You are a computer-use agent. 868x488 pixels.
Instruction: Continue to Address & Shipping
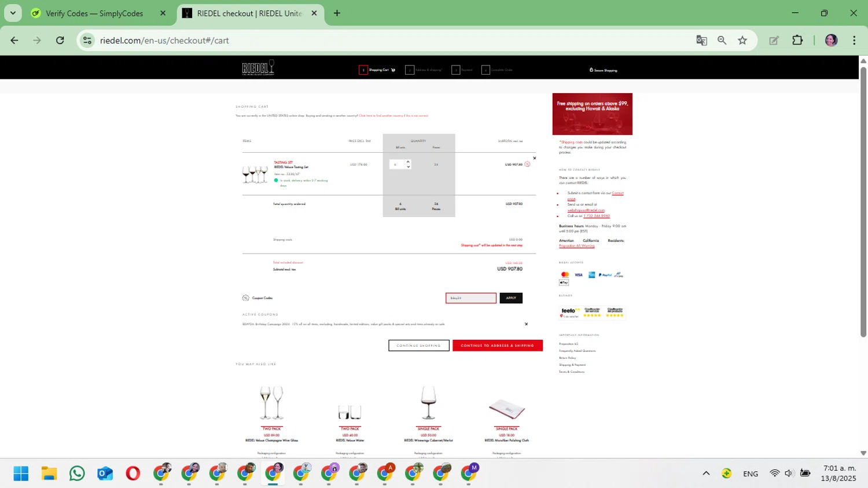point(498,346)
